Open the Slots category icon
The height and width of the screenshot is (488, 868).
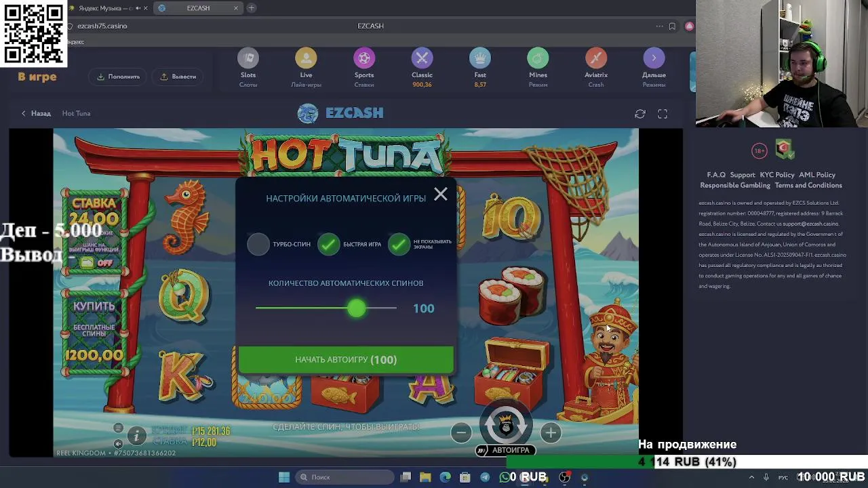click(x=248, y=58)
